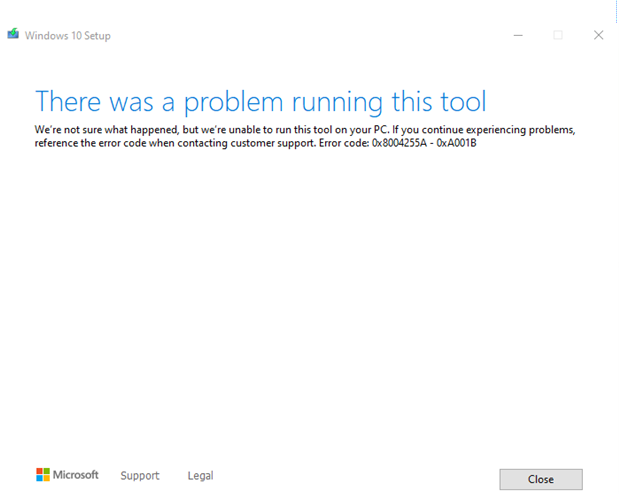Click the Microsoft wordmark text
Image resolution: width=620 pixels, height=494 pixels.
[76, 475]
